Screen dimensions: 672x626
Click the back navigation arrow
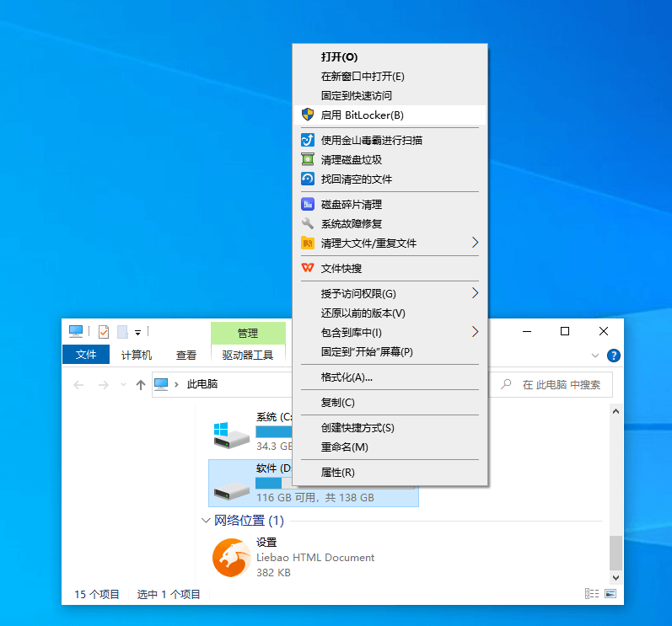pos(79,385)
